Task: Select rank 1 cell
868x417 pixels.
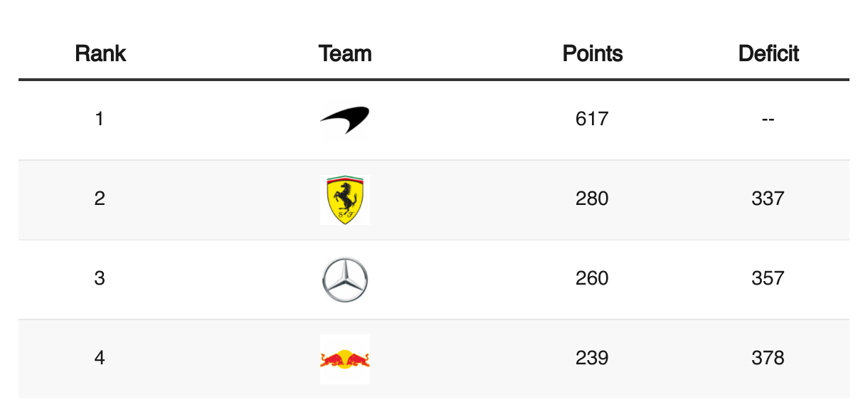Action: (100, 118)
